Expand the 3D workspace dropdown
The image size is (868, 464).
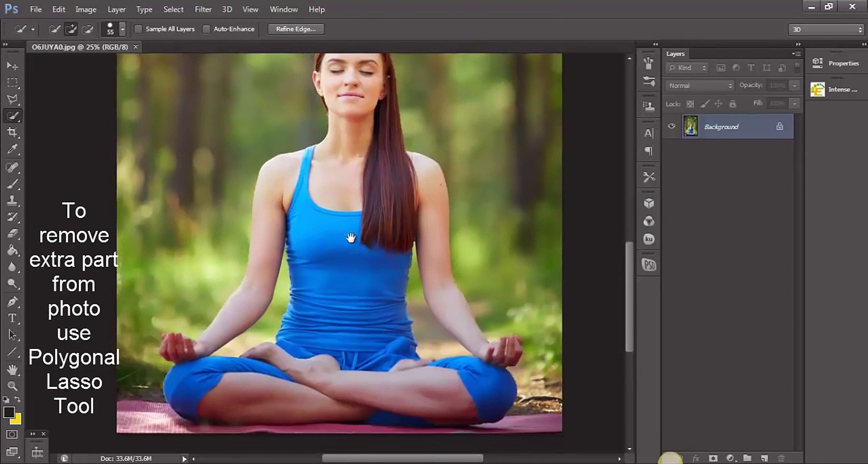click(826, 29)
